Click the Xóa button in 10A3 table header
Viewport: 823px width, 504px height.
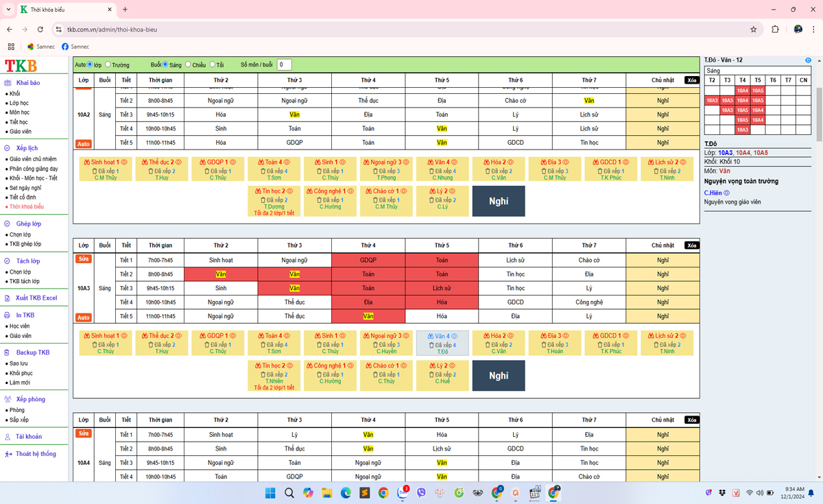(692, 245)
